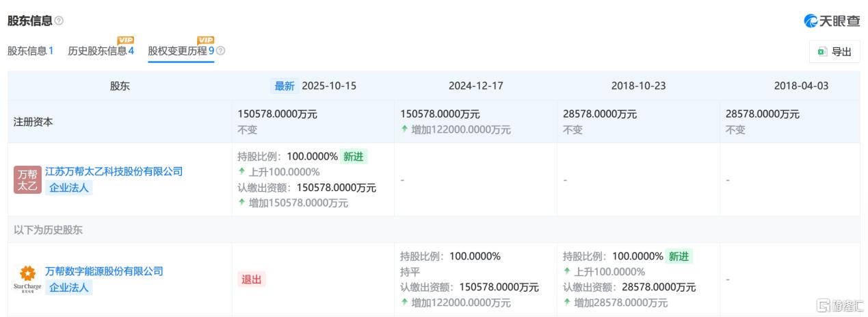Viewport: 868px width, 317px height.
Task: Open the 历史股东信息 4 tab
Action: [101, 51]
